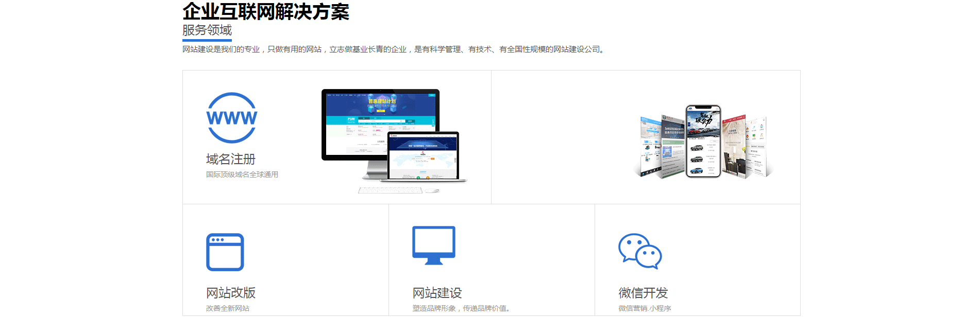The height and width of the screenshot is (317, 980).
Task: Click the laptop screen in front of the monitor
Action: pos(423,157)
